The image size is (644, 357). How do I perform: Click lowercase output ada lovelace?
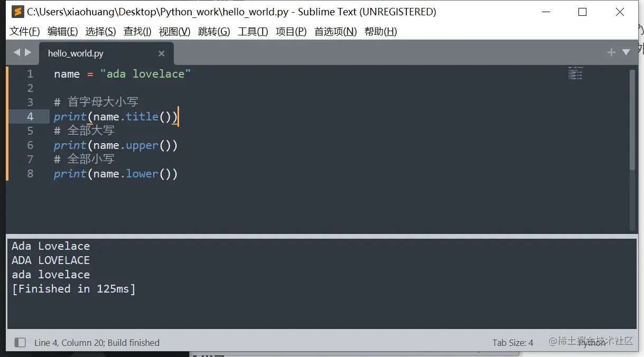coord(51,275)
